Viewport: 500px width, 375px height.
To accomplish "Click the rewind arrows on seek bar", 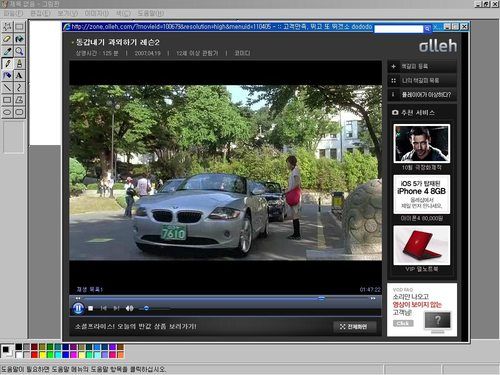I will [x=78, y=298].
